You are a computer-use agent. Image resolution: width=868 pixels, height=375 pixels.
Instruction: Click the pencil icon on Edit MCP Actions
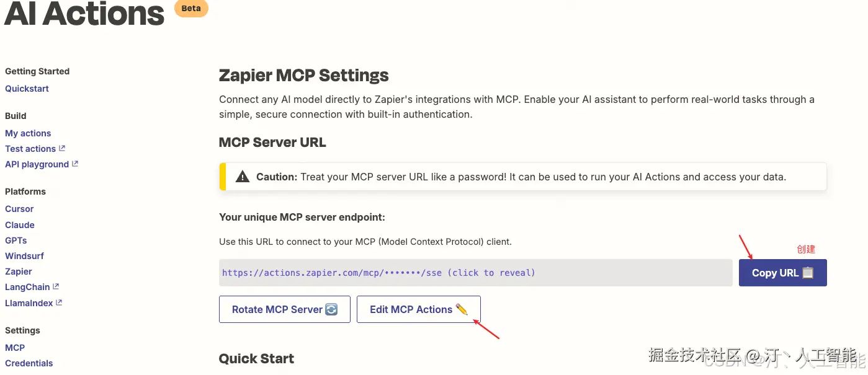point(462,309)
